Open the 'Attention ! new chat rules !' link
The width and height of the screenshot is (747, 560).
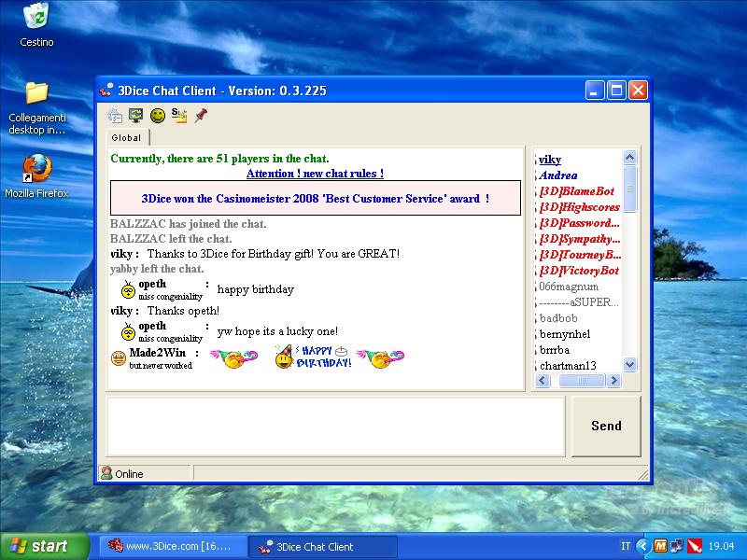point(315,174)
